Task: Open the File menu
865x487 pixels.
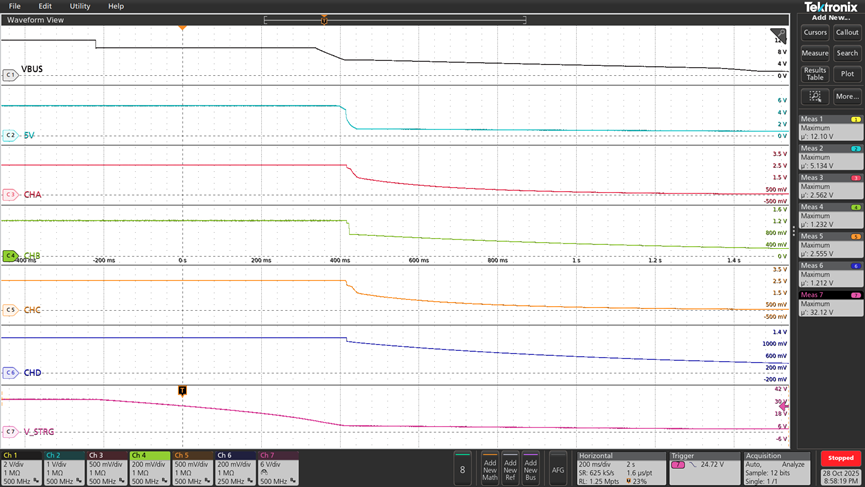Action: coord(14,6)
